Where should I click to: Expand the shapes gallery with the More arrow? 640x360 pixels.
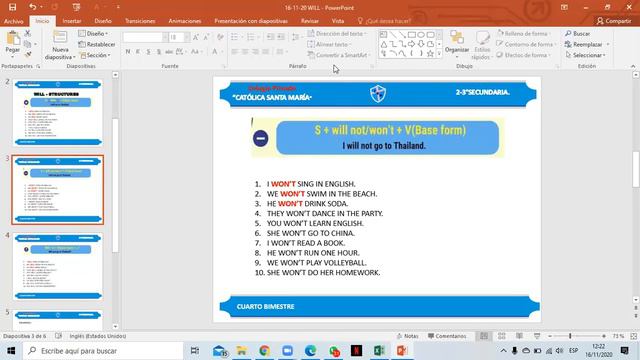439,53
